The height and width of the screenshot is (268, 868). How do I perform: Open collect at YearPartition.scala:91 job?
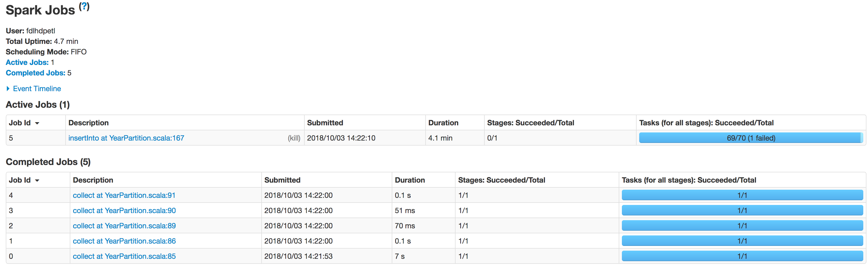pos(124,195)
